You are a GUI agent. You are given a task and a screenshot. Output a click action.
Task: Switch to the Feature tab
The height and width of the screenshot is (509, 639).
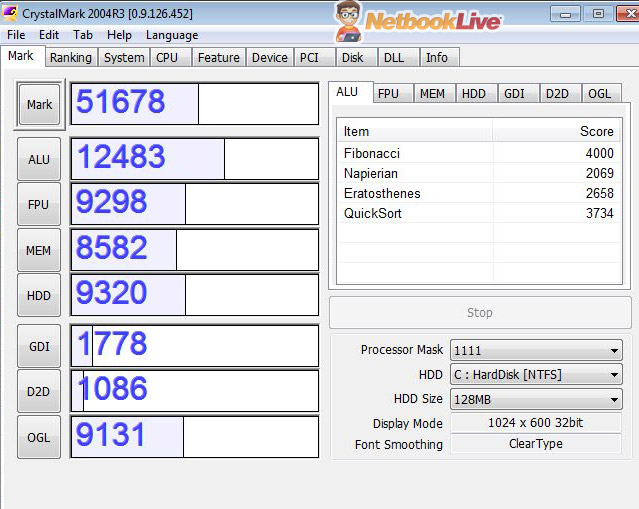[x=218, y=57]
